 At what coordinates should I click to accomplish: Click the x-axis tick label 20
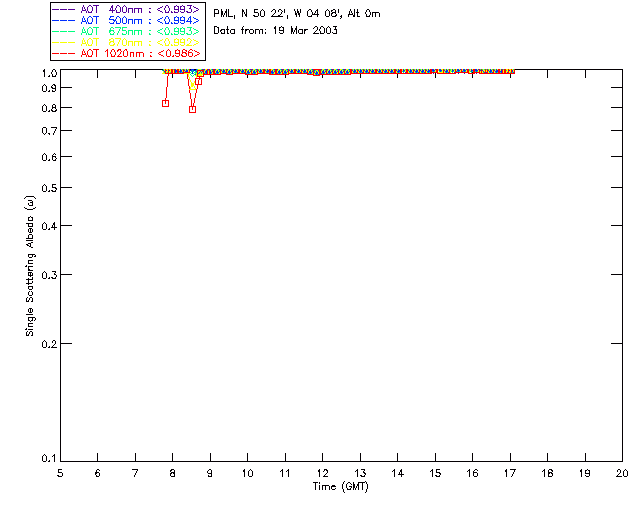(x=622, y=473)
